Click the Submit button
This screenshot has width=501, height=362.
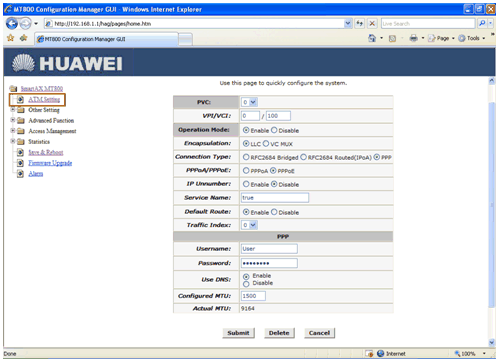click(x=238, y=333)
